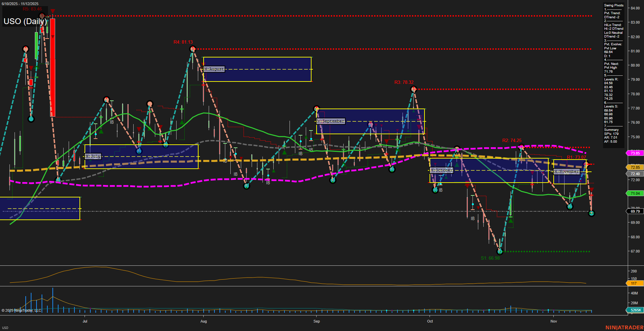
Task: Click the teal pivot circle at the S1 low
Action: pos(500,252)
